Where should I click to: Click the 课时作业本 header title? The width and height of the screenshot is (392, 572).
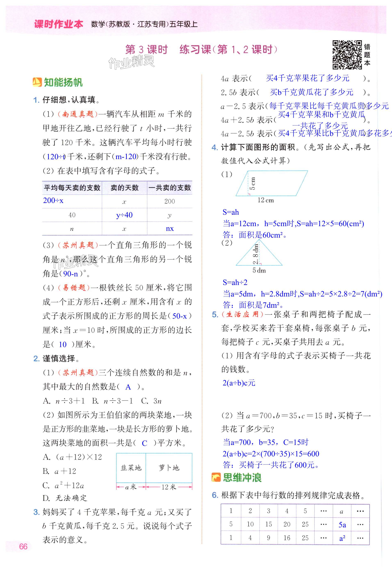click(59, 24)
